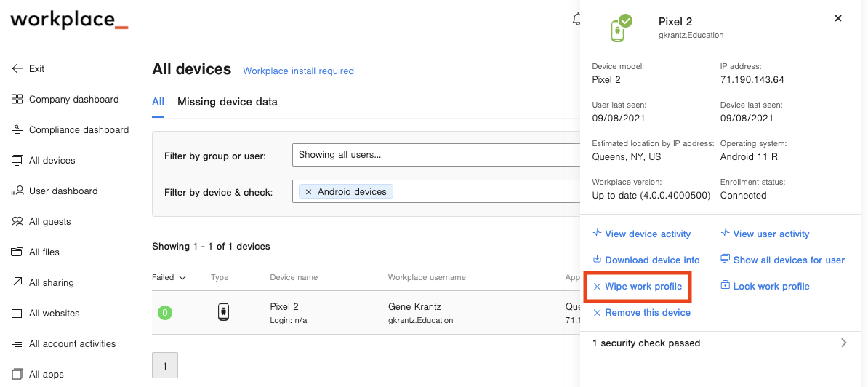Click the All websites icon in sidebar
Viewport: 868px width, 387px height.
17,313
